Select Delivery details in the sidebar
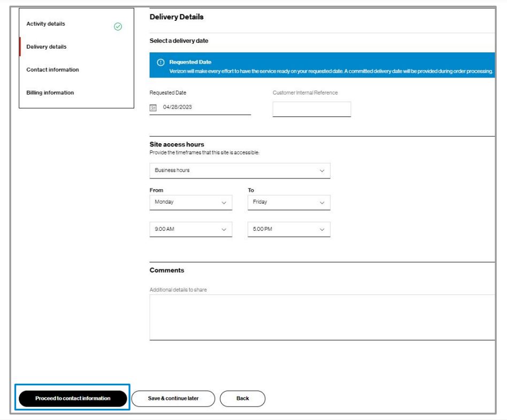Screen dimensions: 507x420 (x=46, y=47)
